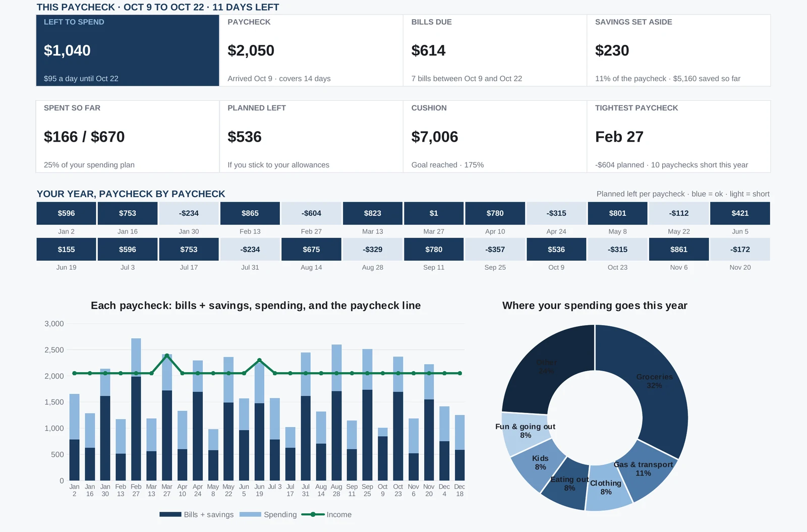This screenshot has height=532, width=807.
Task: Toggle the Spending legend swatch
Action: click(250, 514)
